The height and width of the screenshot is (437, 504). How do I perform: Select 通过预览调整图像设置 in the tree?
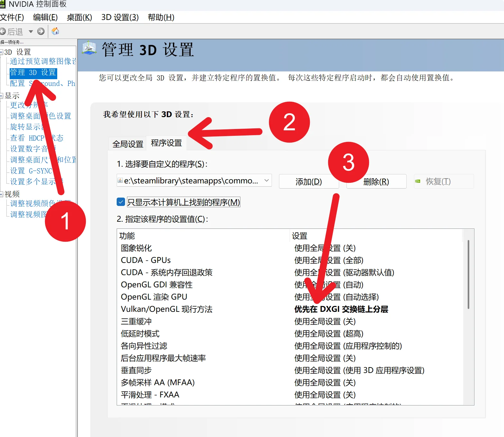click(43, 61)
